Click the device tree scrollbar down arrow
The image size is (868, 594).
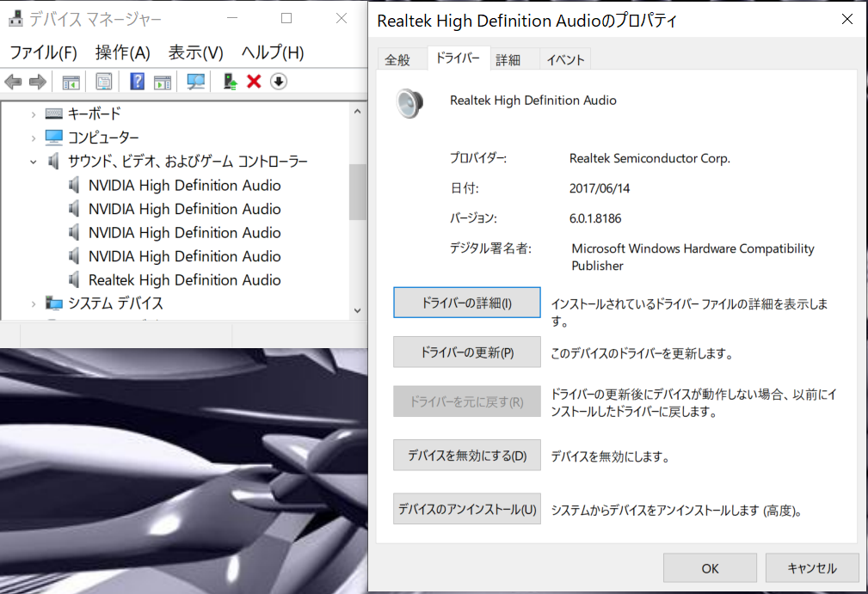pos(358,310)
